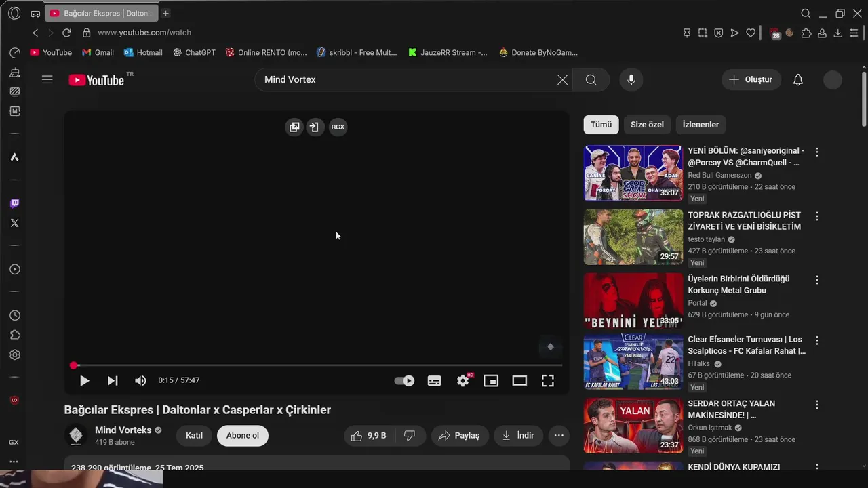
Task: Open YouTube notifications bell
Action: [798, 79]
